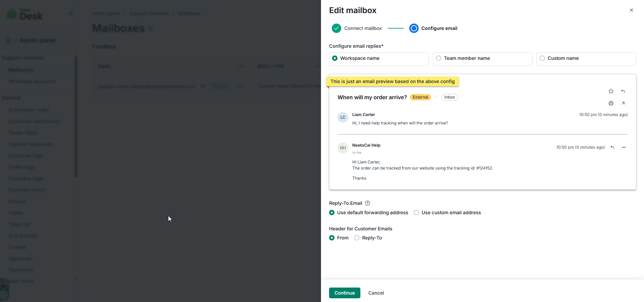Image resolution: width=644 pixels, height=302 pixels.
Task: Select the Workspace name option
Action: (x=335, y=58)
